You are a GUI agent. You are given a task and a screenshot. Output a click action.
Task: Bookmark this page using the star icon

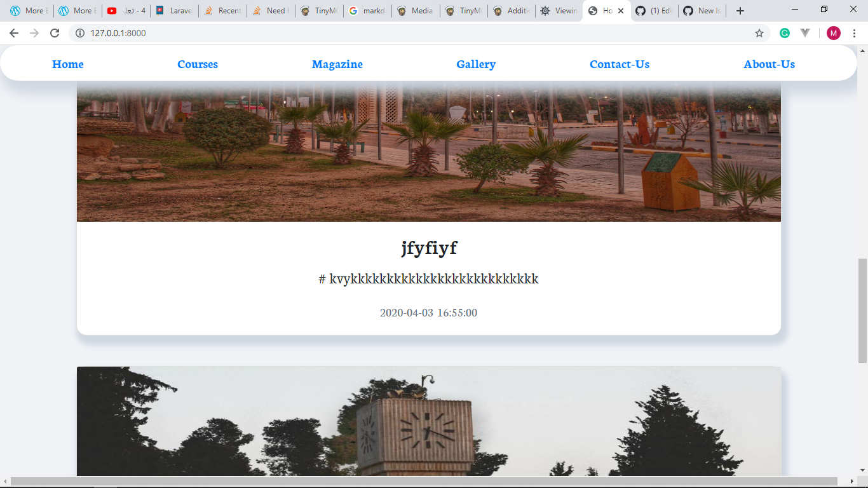click(x=759, y=33)
